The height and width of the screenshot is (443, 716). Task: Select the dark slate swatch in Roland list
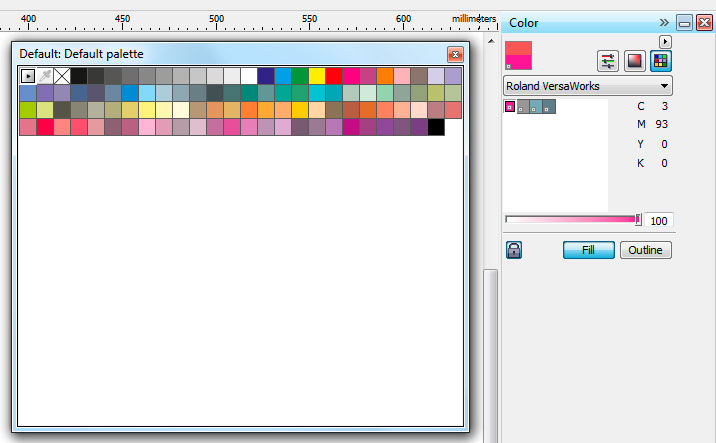[x=549, y=106]
